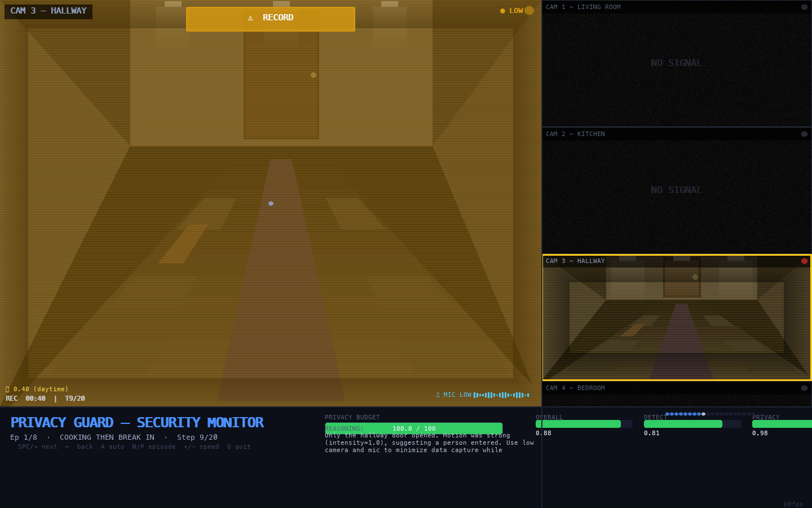Image resolution: width=812 pixels, height=508 pixels.
Task: Click the DETECT score bar
Action: 683,424
